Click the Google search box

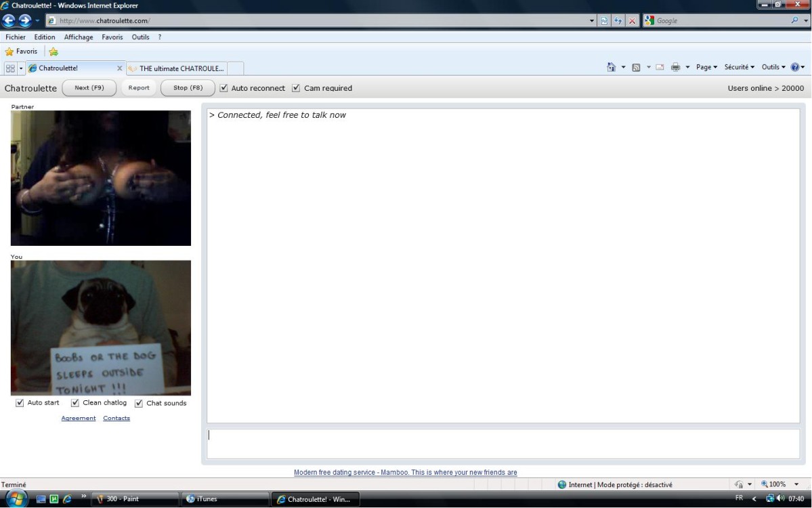point(721,21)
